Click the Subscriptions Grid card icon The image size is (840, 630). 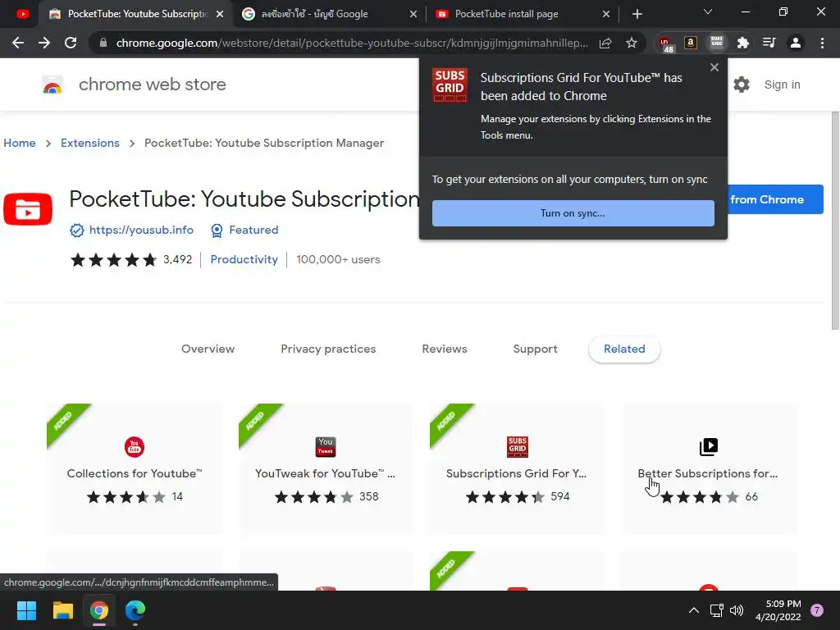(x=518, y=447)
